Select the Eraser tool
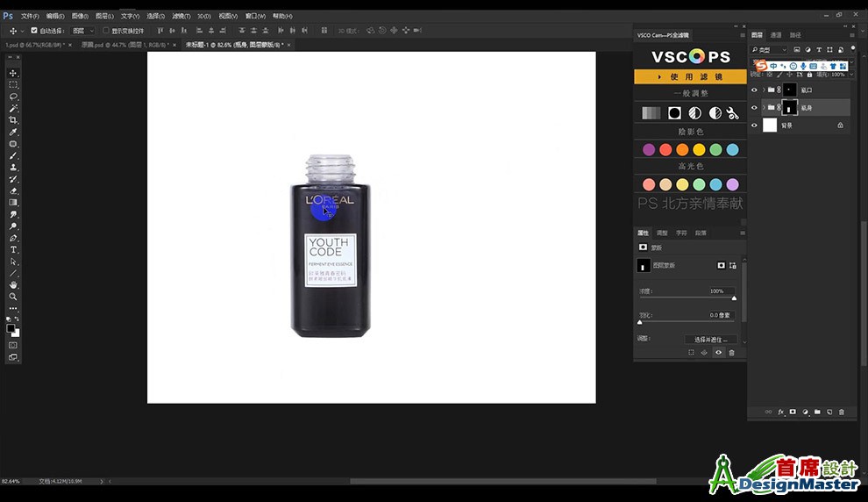 point(13,190)
